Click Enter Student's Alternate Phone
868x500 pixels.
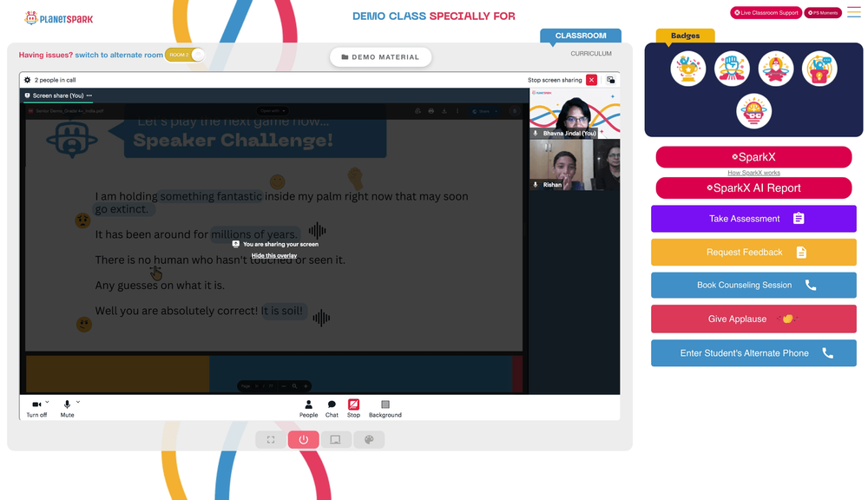click(x=753, y=353)
